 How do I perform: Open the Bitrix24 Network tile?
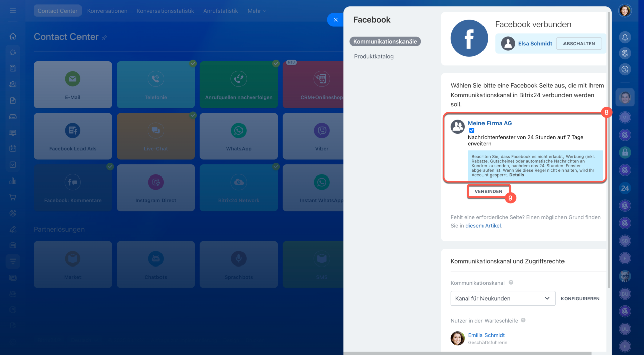[239, 188]
